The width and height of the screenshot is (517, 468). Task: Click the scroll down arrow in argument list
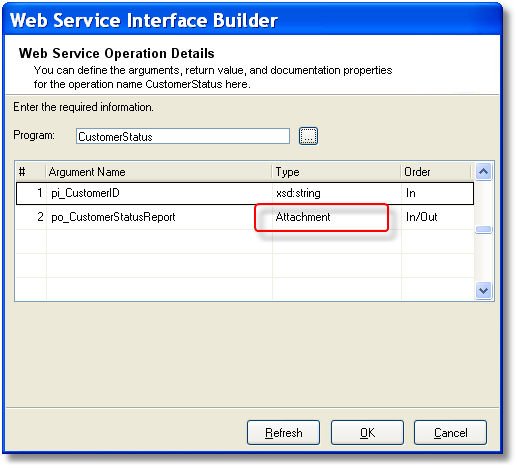(x=483, y=290)
